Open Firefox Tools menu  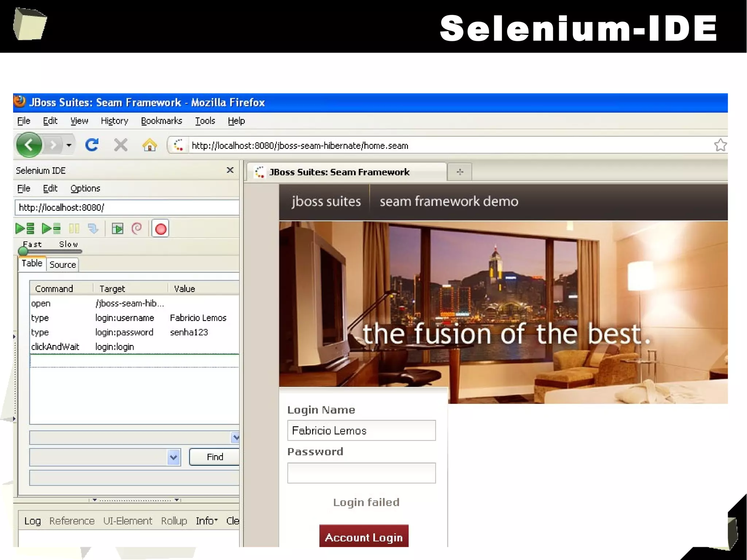click(x=205, y=121)
